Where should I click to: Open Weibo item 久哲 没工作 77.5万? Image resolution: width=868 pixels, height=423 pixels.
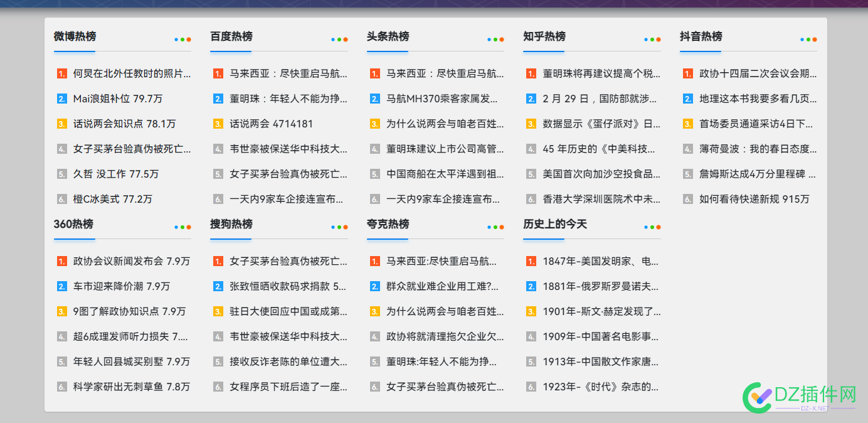(x=116, y=174)
